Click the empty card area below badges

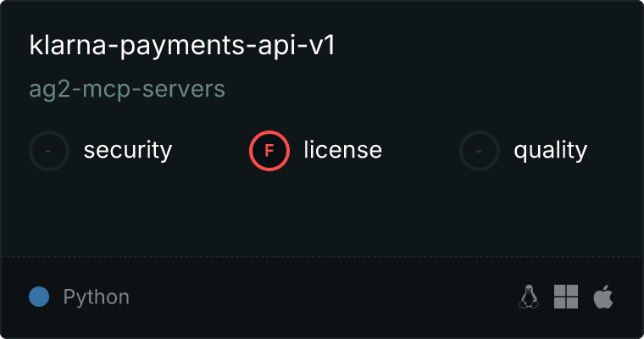[x=322, y=214]
